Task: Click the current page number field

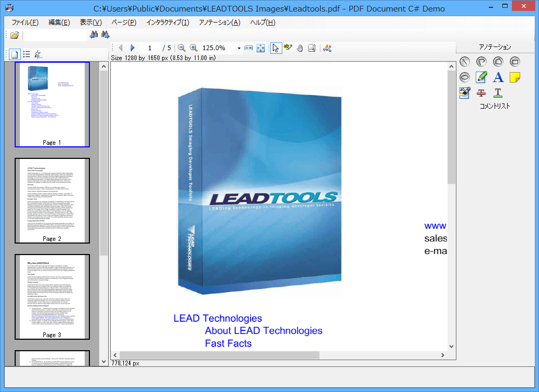Action: 150,48
